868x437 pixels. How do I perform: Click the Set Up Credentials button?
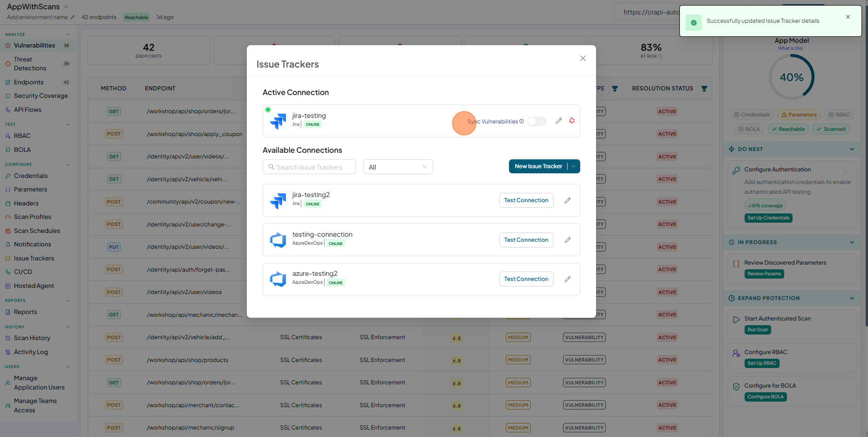pos(768,218)
